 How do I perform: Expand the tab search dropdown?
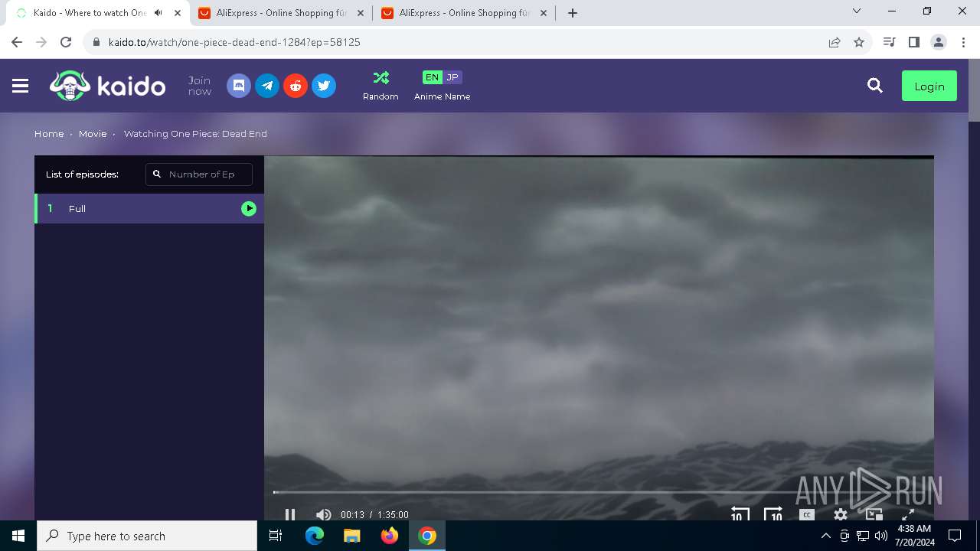[x=857, y=11]
